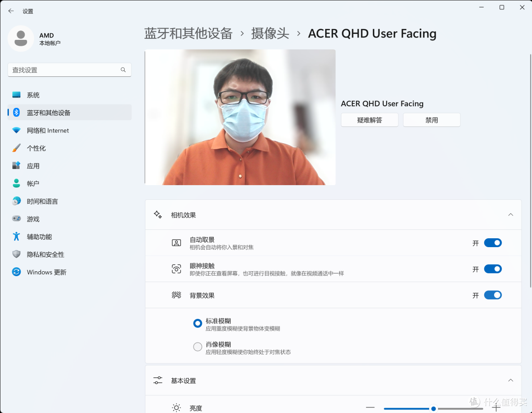
Task: Click the 眼神接触 eye contact icon
Action: click(176, 269)
